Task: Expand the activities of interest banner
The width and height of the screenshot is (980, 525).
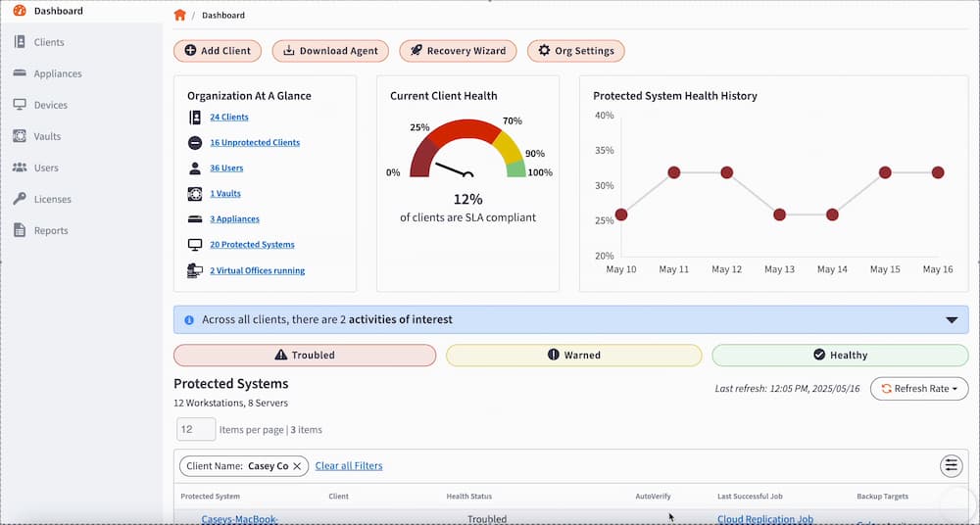Action: point(951,319)
